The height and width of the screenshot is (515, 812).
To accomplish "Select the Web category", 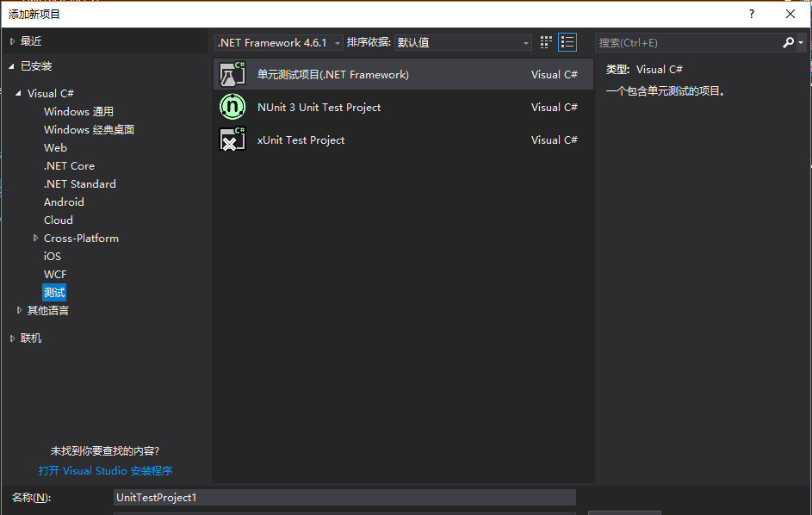I will (x=55, y=147).
